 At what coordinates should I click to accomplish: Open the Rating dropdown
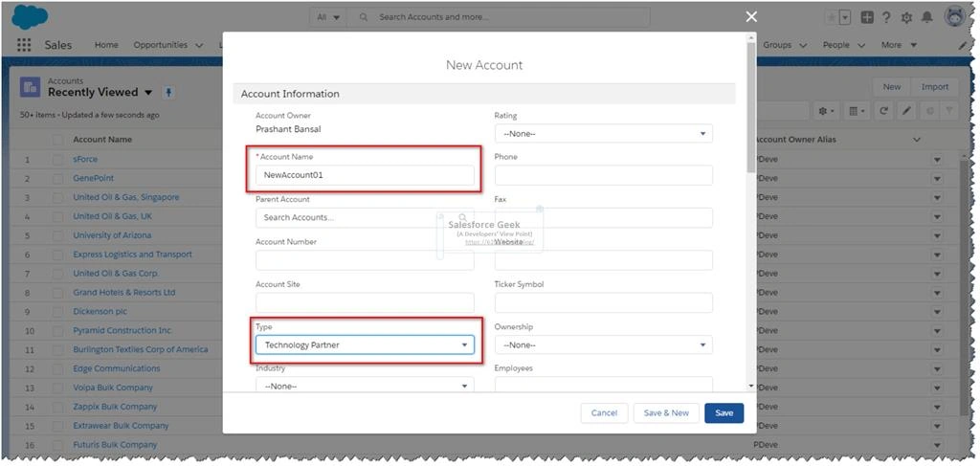click(x=603, y=134)
